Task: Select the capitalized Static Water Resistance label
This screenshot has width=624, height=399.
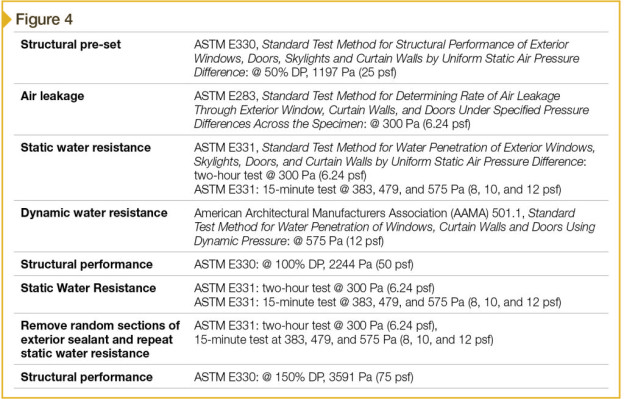Action: [88, 288]
